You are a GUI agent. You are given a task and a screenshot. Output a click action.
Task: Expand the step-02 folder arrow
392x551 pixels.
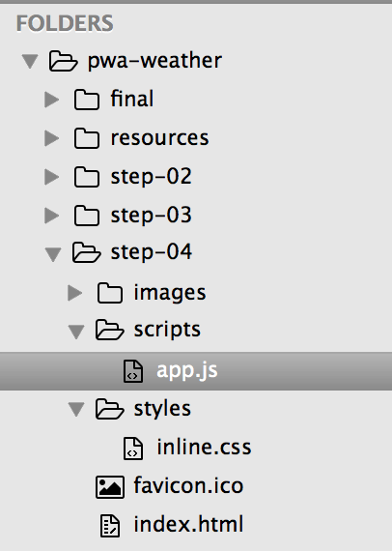click(x=52, y=177)
